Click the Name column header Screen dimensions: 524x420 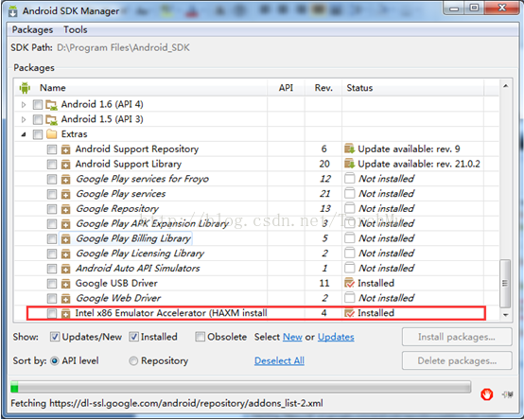click(x=52, y=88)
